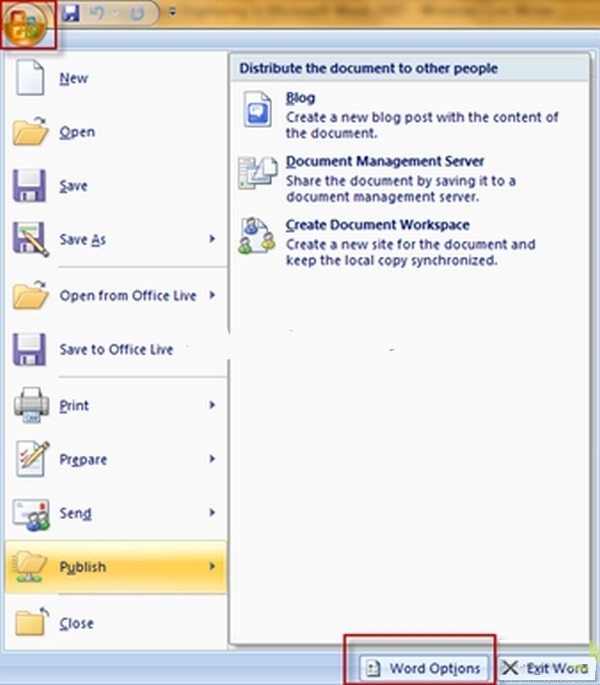Viewport: 600px width, 685px height.
Task: Click the Open folder icon
Action: [31, 132]
